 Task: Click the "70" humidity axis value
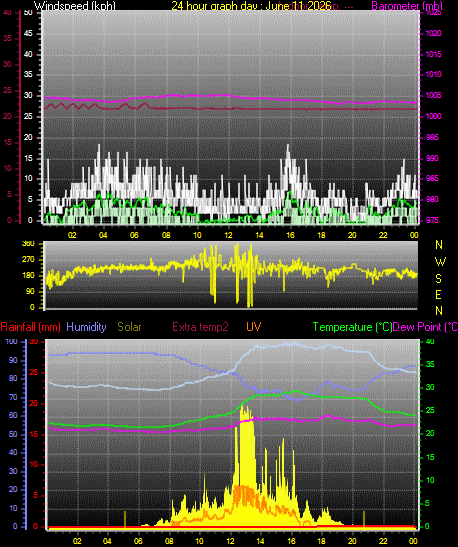[13, 398]
